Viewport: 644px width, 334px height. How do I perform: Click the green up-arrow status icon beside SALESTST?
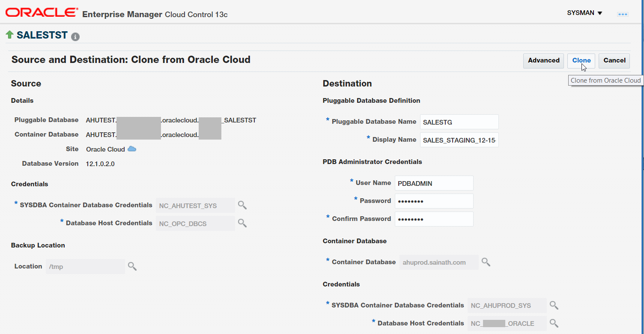tap(9, 35)
